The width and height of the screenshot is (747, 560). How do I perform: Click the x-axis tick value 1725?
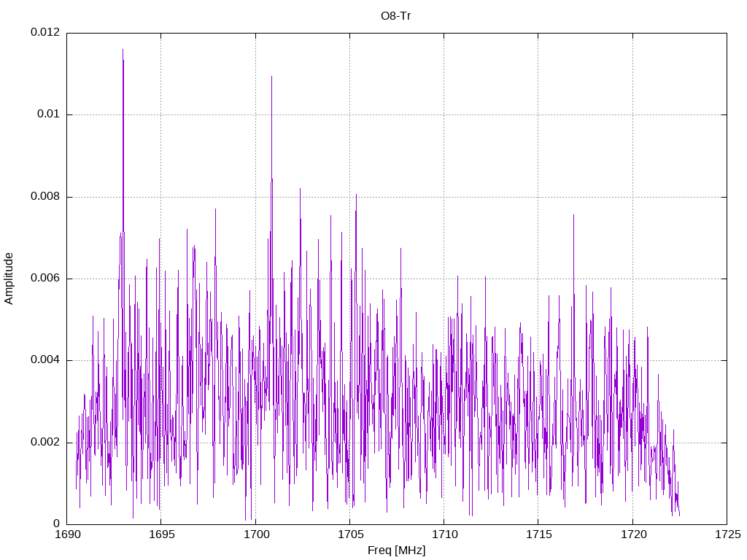(x=727, y=534)
